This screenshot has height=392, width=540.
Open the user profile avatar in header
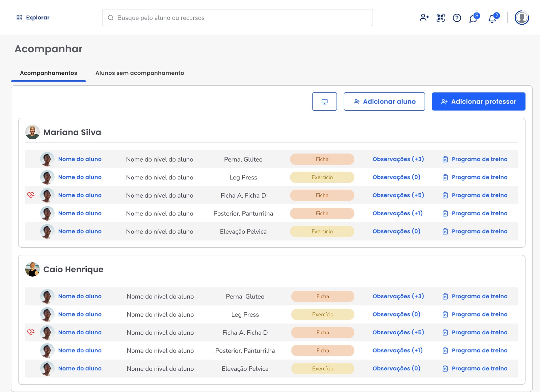point(521,18)
